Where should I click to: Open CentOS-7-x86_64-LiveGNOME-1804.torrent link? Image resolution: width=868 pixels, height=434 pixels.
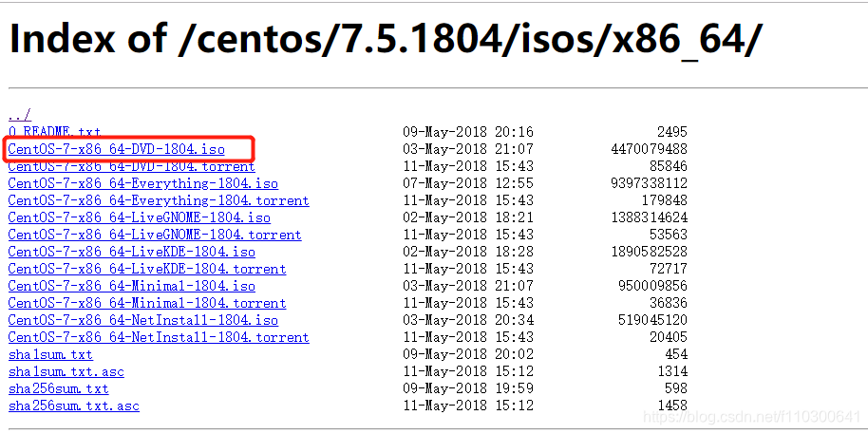pos(155,235)
